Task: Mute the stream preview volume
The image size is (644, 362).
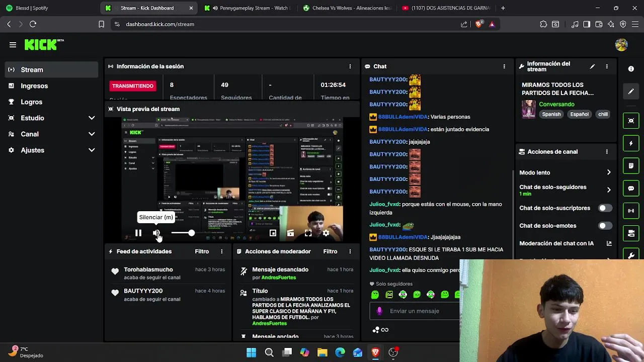Action: [156, 233]
